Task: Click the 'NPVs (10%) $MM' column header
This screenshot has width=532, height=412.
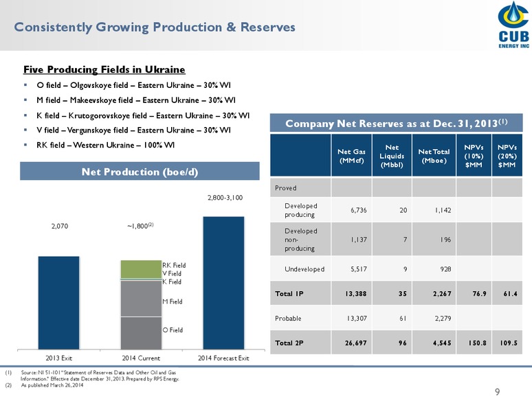Action: [x=474, y=156]
